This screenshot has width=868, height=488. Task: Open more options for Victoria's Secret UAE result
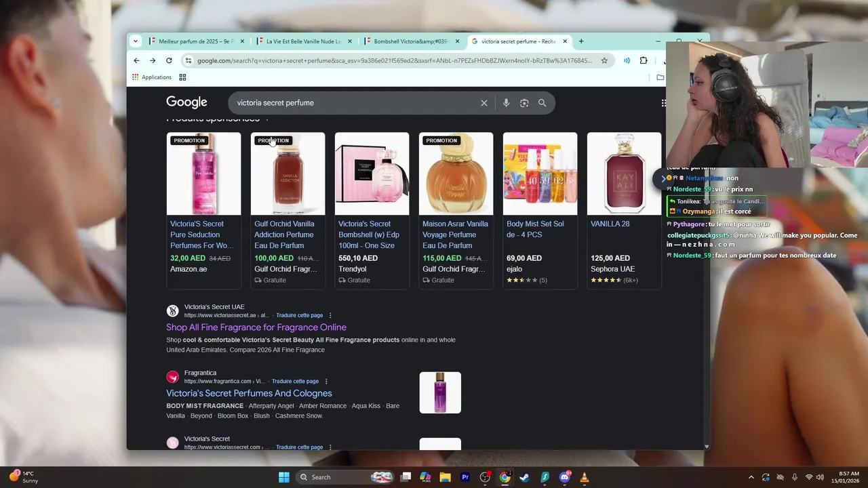(330, 315)
